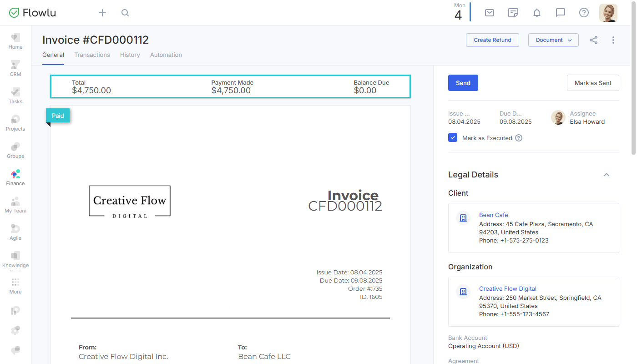Open the Creative Flow Digital organization link
The width and height of the screenshot is (637, 364).
point(508,288)
